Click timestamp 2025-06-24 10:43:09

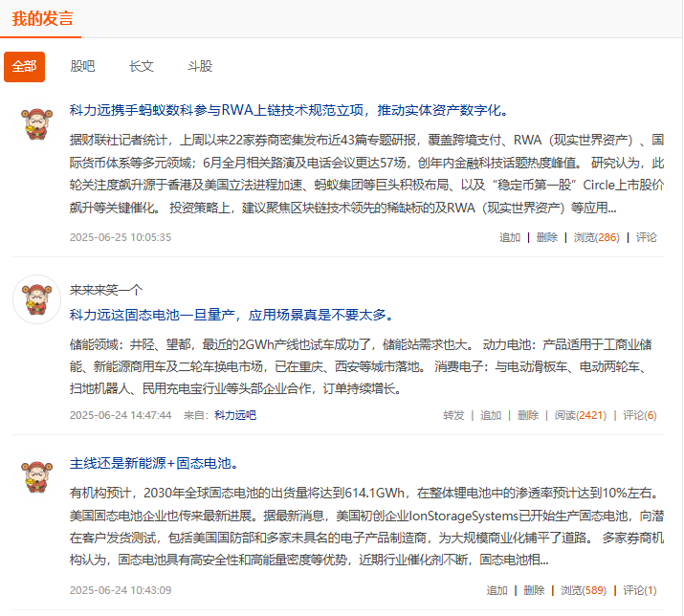pos(121,591)
